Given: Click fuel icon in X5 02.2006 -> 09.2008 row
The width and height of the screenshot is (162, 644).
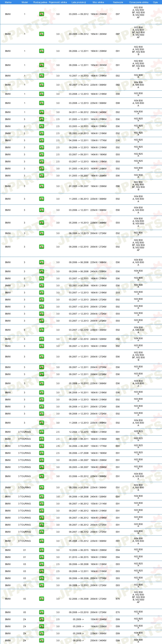Looking at the screenshot, I should pyautogui.click(x=41, y=599).
